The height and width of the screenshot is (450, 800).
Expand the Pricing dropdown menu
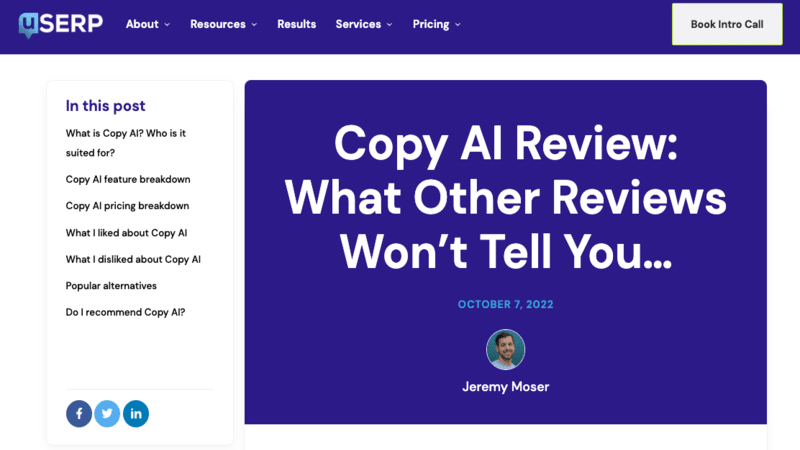tap(436, 24)
